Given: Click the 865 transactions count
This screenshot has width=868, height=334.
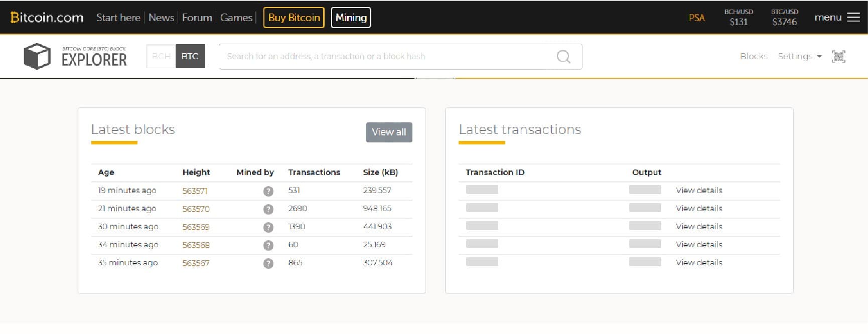Looking at the screenshot, I should pyautogui.click(x=296, y=263).
